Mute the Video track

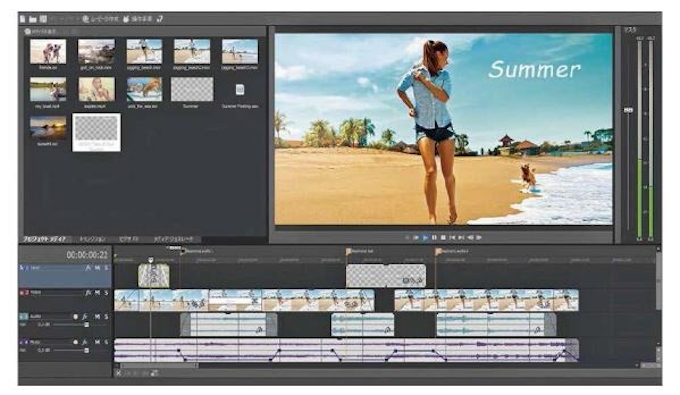click(x=98, y=293)
